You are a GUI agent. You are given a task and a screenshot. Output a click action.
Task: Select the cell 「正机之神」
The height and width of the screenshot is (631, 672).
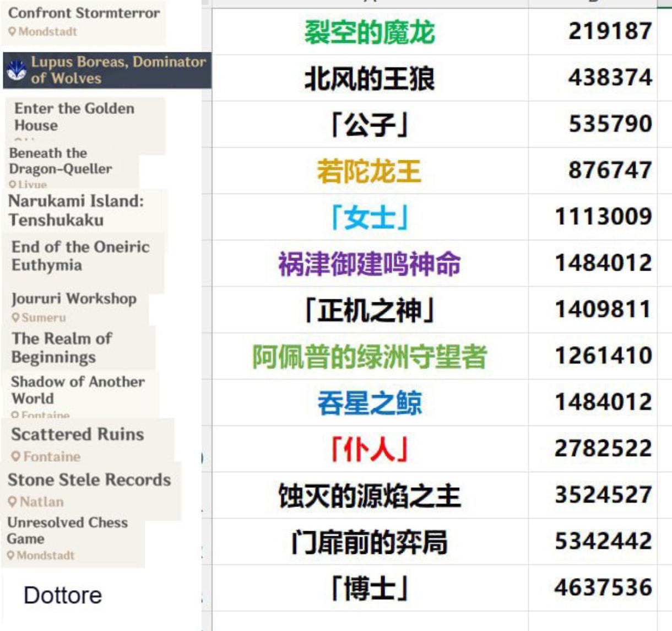(x=370, y=309)
